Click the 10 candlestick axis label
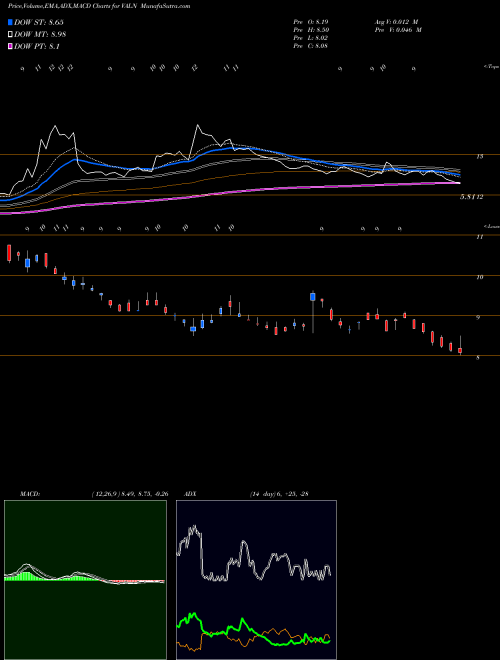This screenshot has width=500, height=660. tap(479, 277)
